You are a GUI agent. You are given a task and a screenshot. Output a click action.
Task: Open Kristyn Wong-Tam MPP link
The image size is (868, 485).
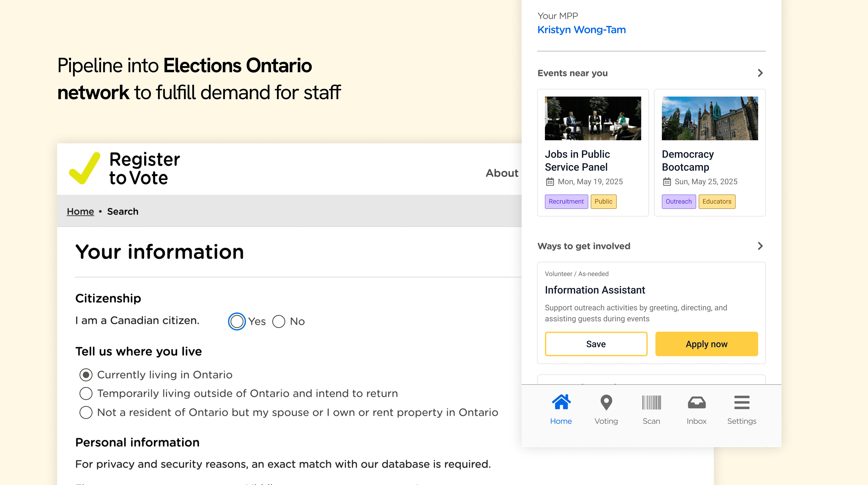(x=582, y=30)
